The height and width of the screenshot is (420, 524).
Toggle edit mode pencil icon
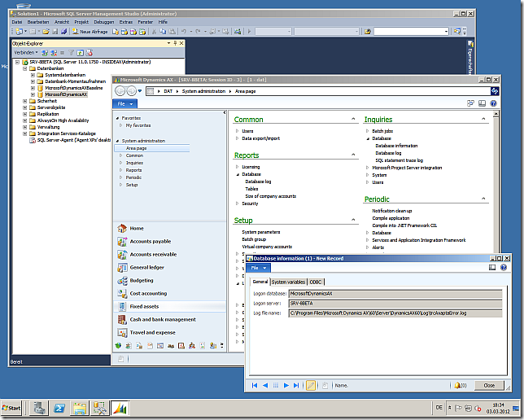coord(311,386)
